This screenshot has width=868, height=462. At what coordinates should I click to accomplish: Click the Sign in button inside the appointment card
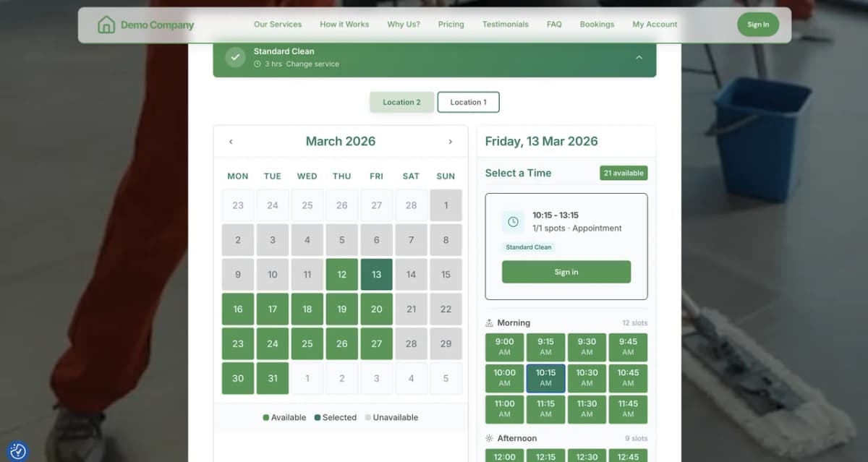point(566,272)
